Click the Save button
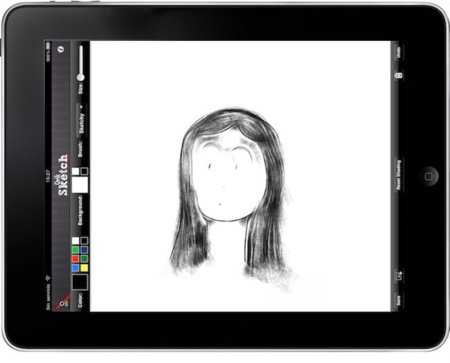The width and height of the screenshot is (450, 363). 398,300
